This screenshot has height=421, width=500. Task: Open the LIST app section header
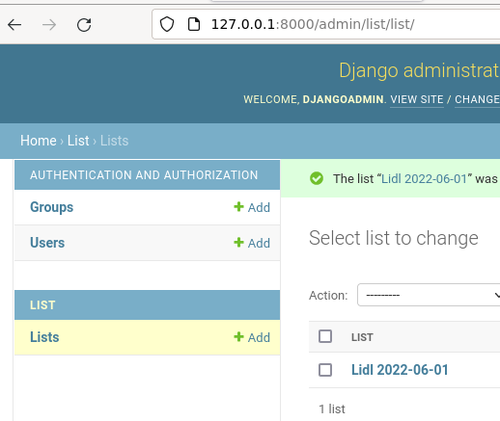coord(43,305)
